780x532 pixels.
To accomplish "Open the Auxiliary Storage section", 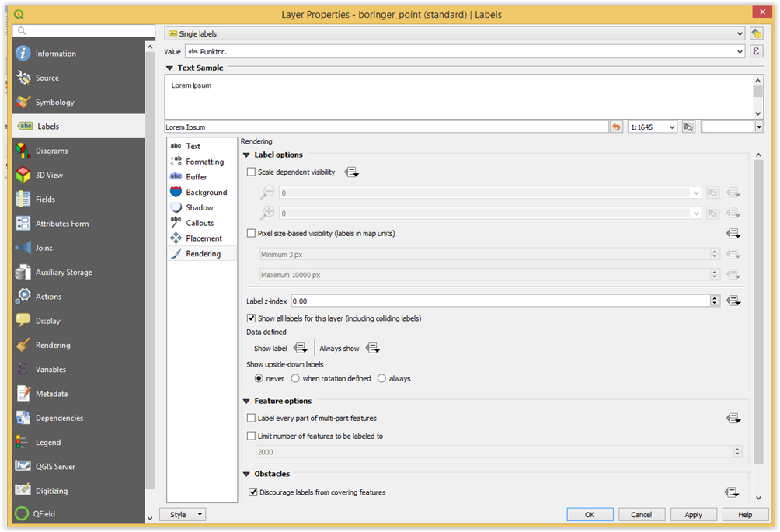I will click(78, 272).
